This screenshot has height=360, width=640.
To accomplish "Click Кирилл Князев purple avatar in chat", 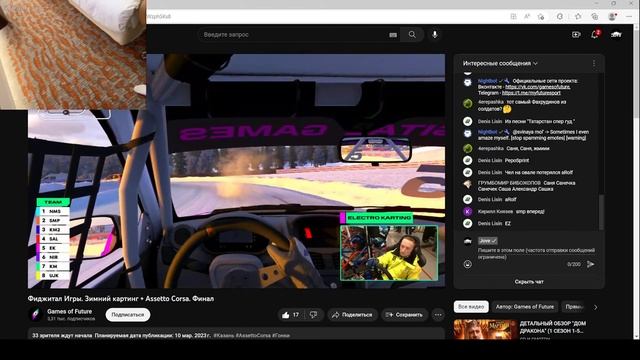I will [468, 211].
